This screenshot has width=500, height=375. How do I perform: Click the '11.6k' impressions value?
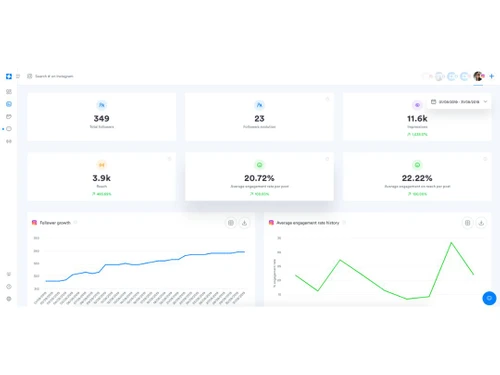(417, 118)
